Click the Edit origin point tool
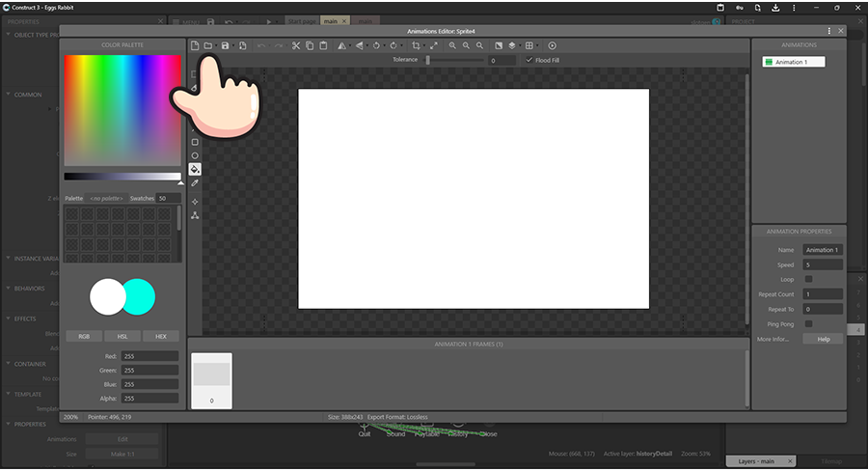Image resolution: width=868 pixels, height=471 pixels. point(195,202)
